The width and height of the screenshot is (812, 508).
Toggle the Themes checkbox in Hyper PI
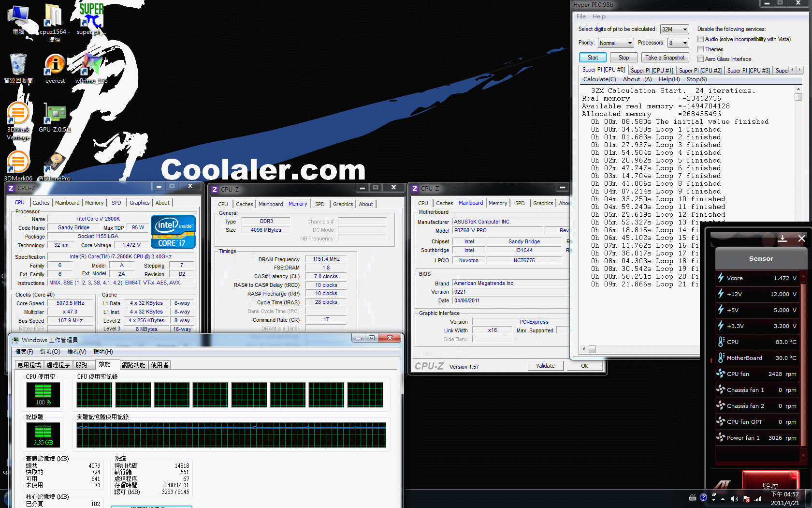pyautogui.click(x=700, y=49)
